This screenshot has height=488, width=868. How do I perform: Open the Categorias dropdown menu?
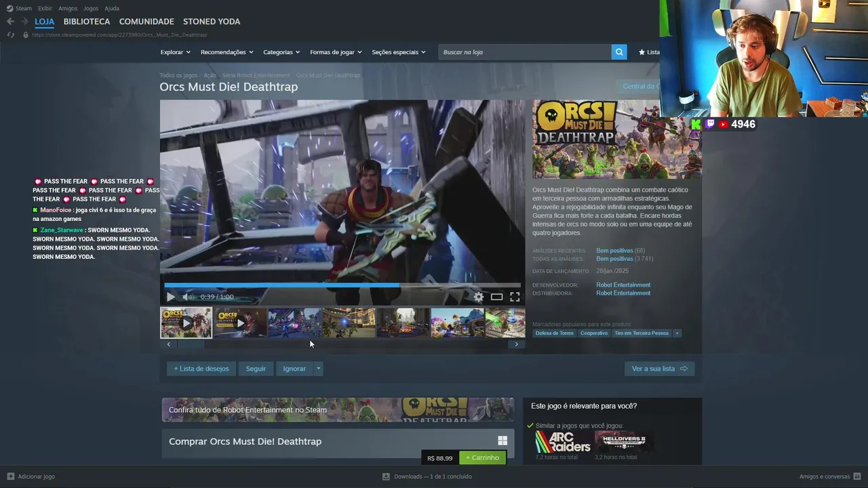(x=281, y=52)
